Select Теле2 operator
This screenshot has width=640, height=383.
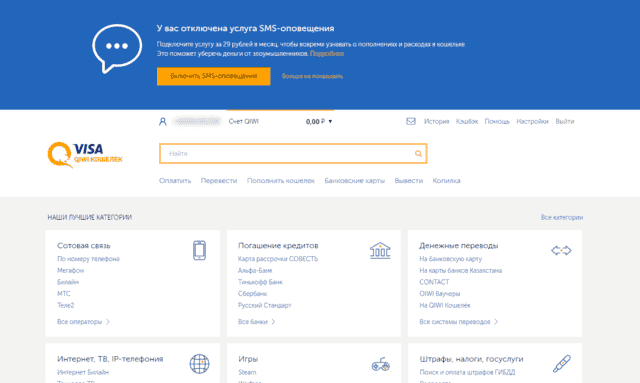coord(66,305)
